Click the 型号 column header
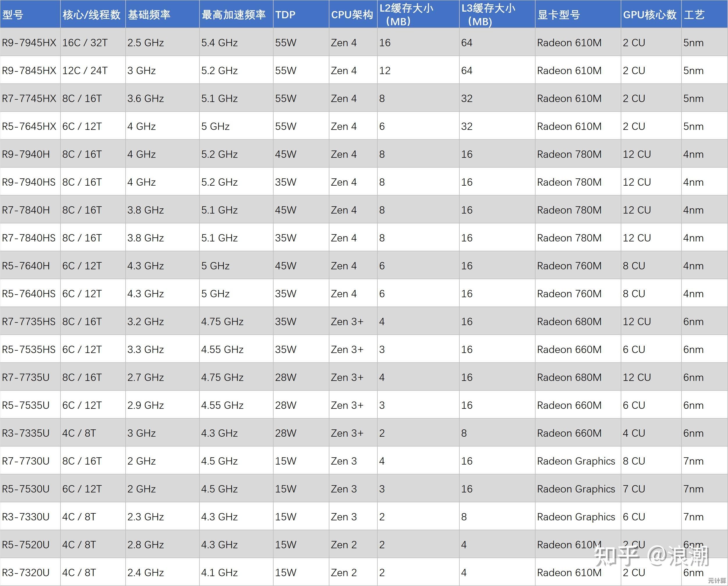Image resolution: width=728 pixels, height=586 pixels. click(13, 15)
